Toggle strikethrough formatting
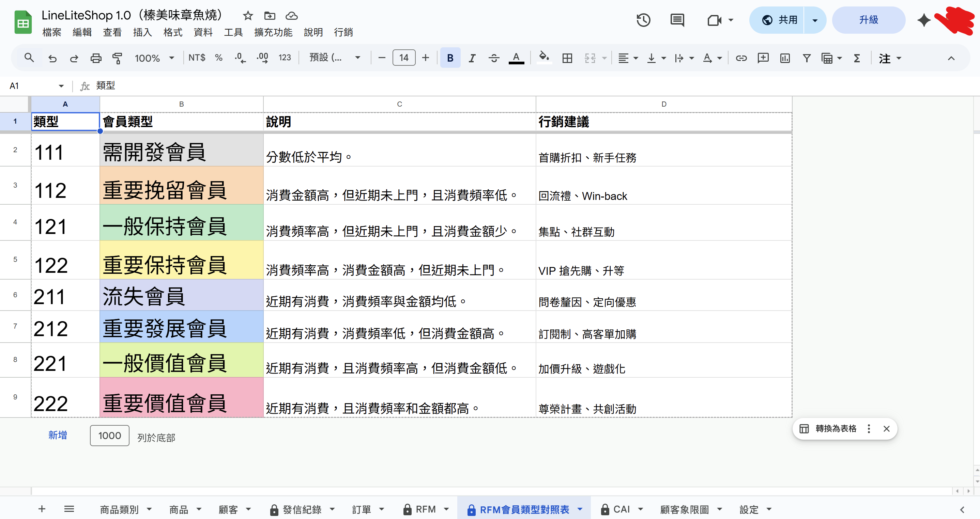 click(494, 58)
